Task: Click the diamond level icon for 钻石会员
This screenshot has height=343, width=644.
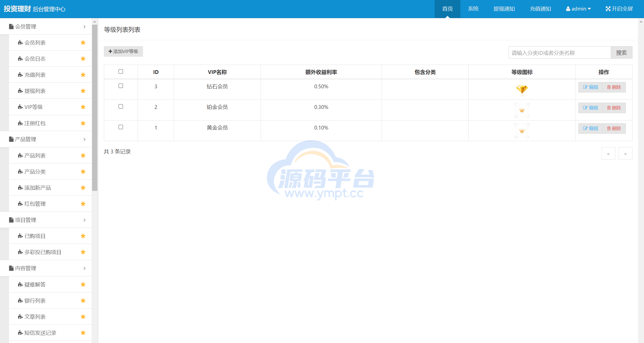Action: pos(522,90)
